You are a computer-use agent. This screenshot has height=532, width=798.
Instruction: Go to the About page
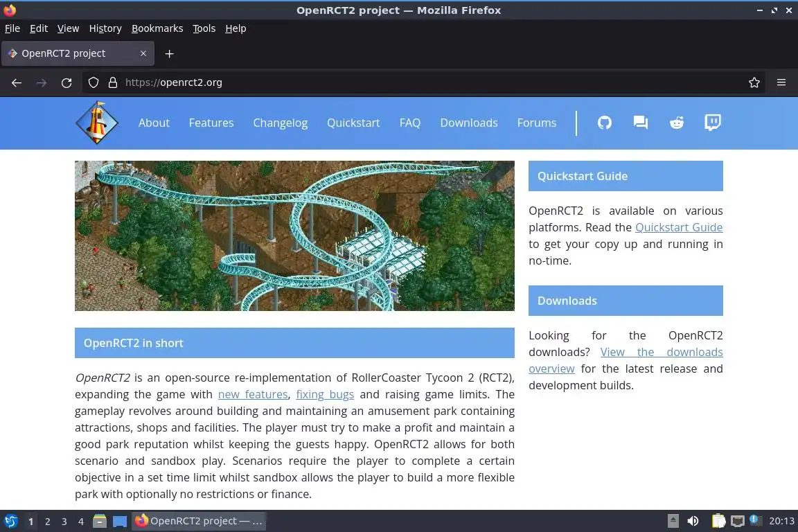tap(154, 123)
